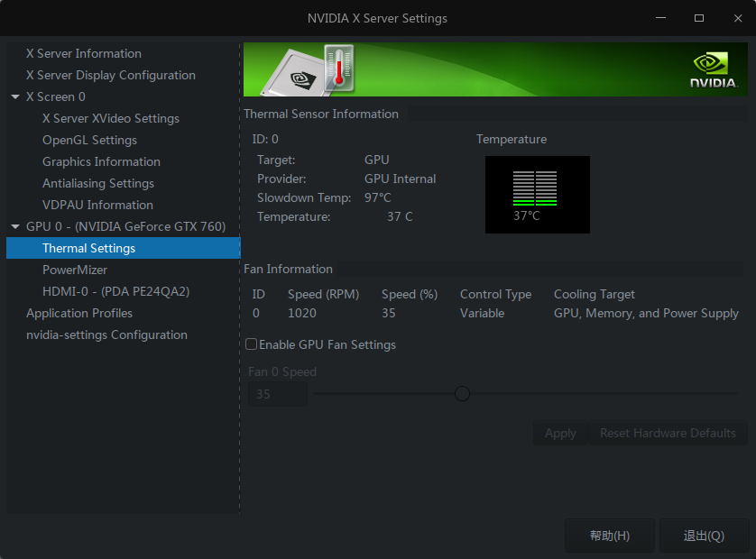Click 帮助(H) for help
Screen dimensions: 756x559
coord(610,536)
